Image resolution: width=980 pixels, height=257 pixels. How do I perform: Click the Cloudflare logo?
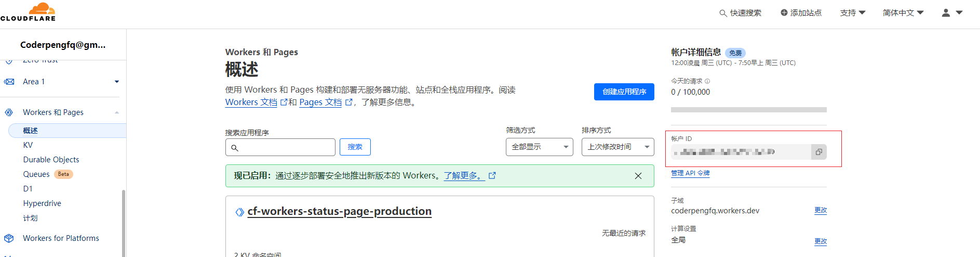point(28,12)
